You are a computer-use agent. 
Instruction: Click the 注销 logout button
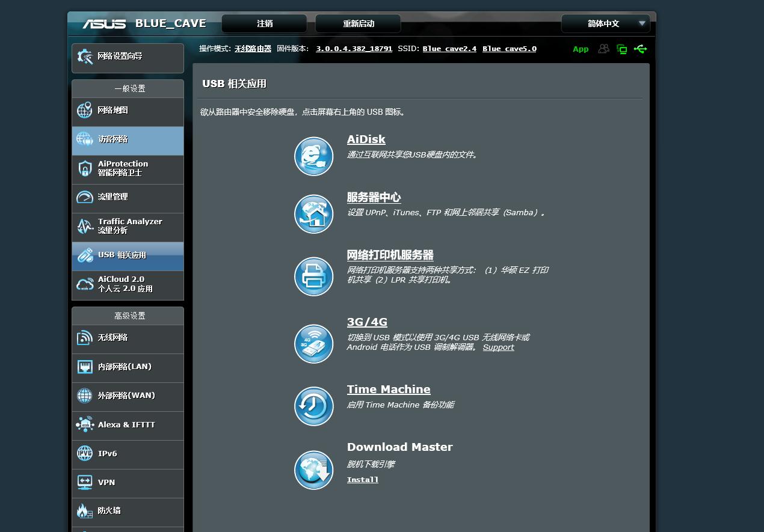coord(264,23)
